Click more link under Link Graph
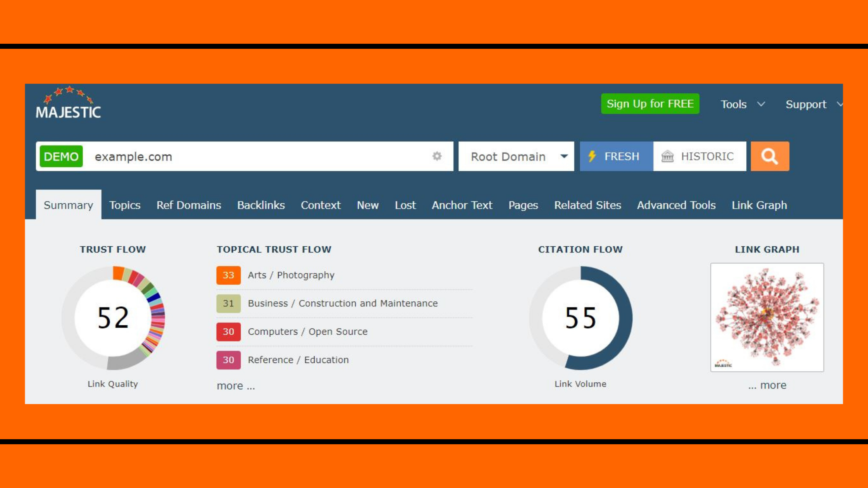Image resolution: width=868 pixels, height=488 pixels. point(767,385)
